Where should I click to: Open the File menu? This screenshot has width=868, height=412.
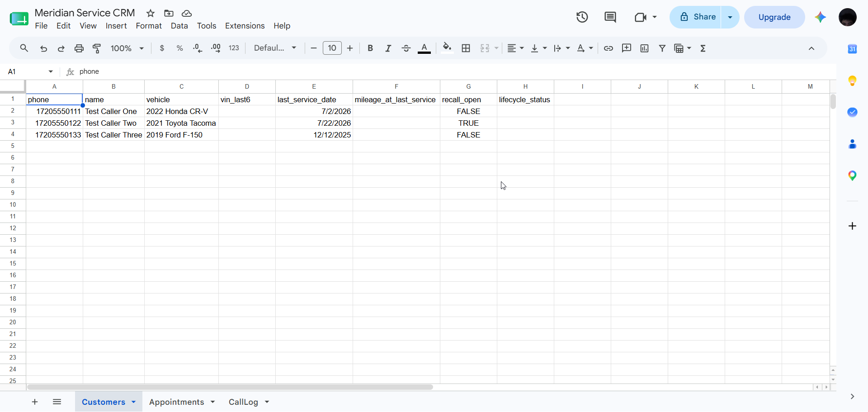(41, 26)
